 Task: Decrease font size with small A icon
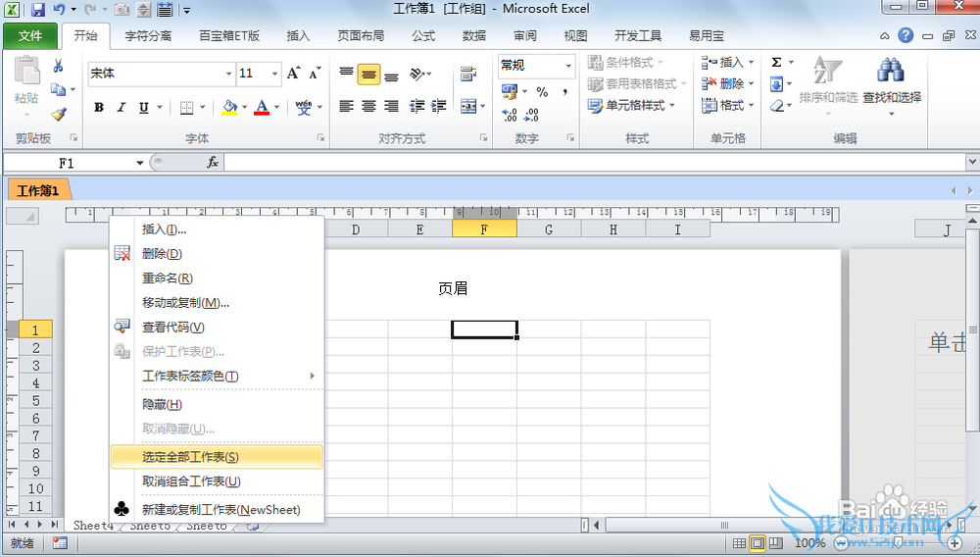(315, 74)
